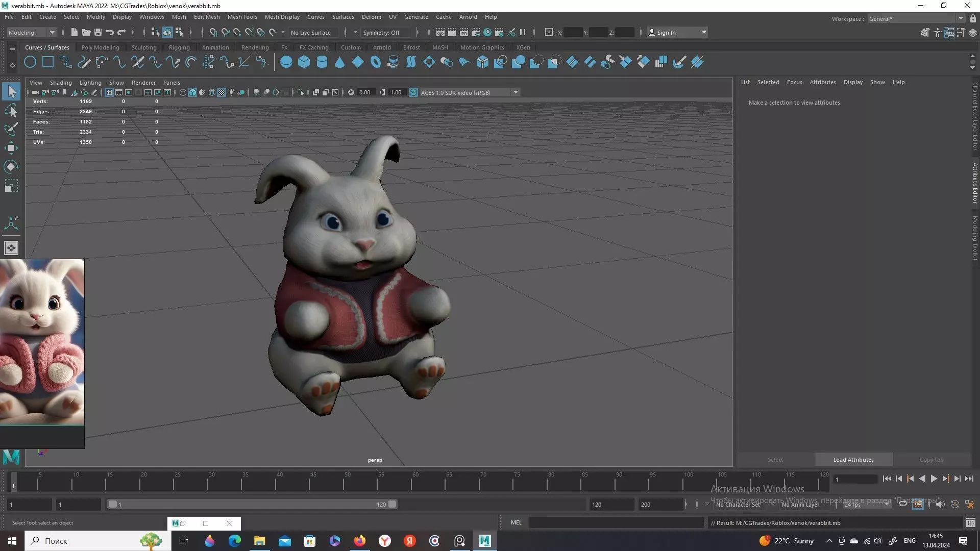
Task: Click the Copy Tab button
Action: tap(932, 460)
